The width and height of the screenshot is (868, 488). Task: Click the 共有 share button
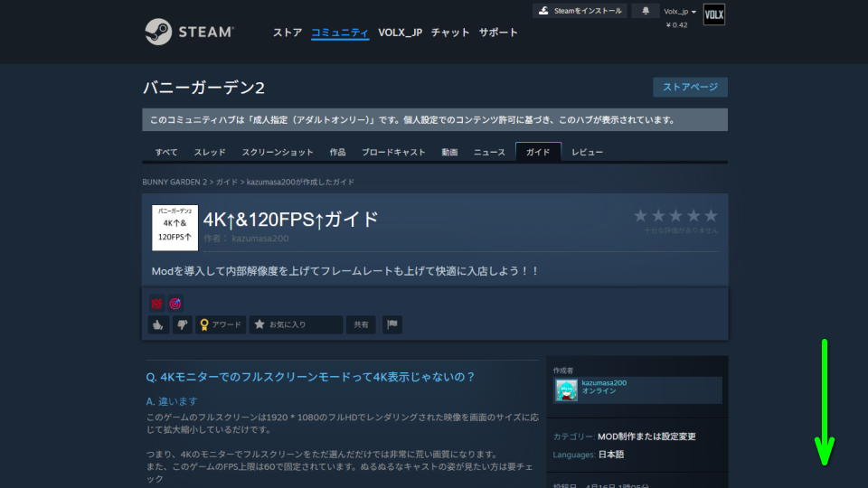(361, 324)
